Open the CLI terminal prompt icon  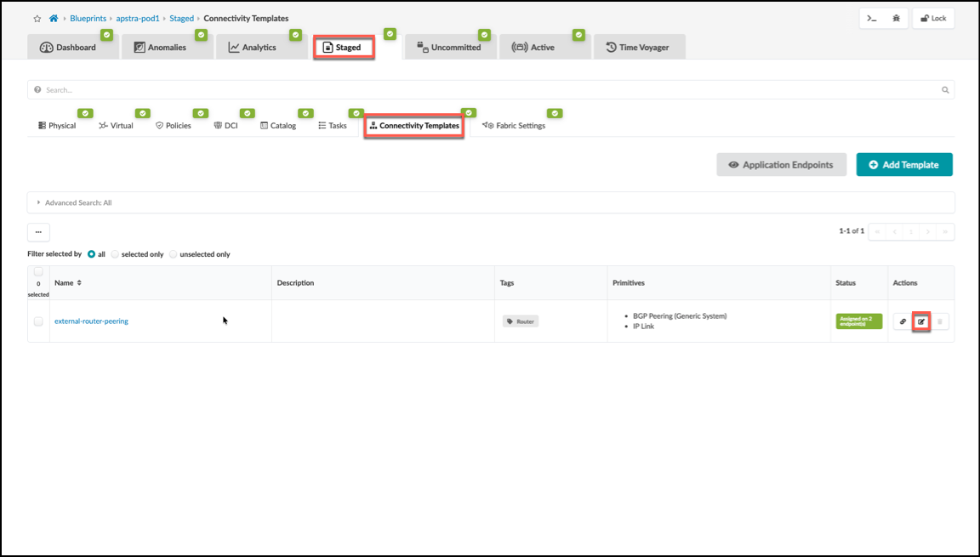pos(872,19)
